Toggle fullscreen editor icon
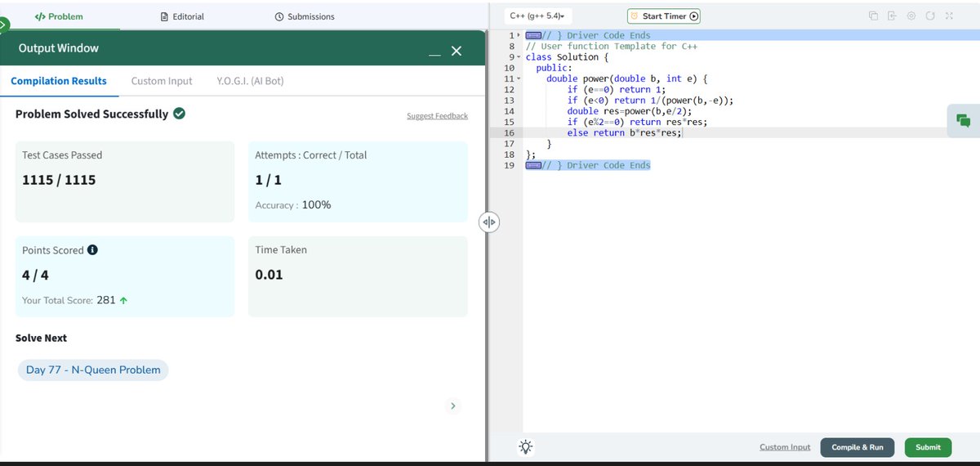The height and width of the screenshot is (466, 980). coord(949,16)
